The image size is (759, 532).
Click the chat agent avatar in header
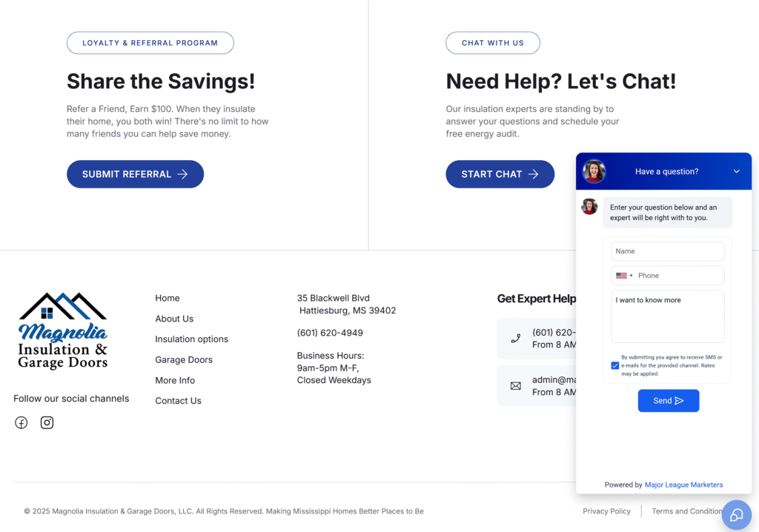click(x=594, y=171)
